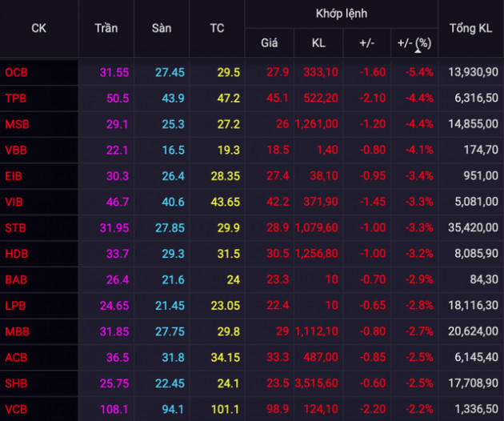
Task: Click MBB total volume 20,624,00
Action: (x=473, y=331)
